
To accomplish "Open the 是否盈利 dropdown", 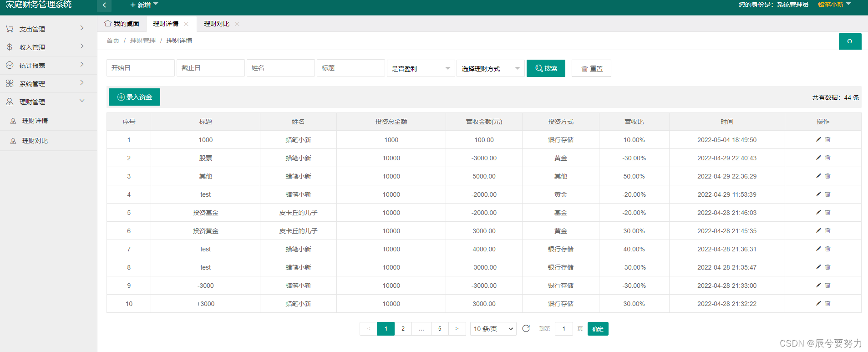I will [x=421, y=68].
